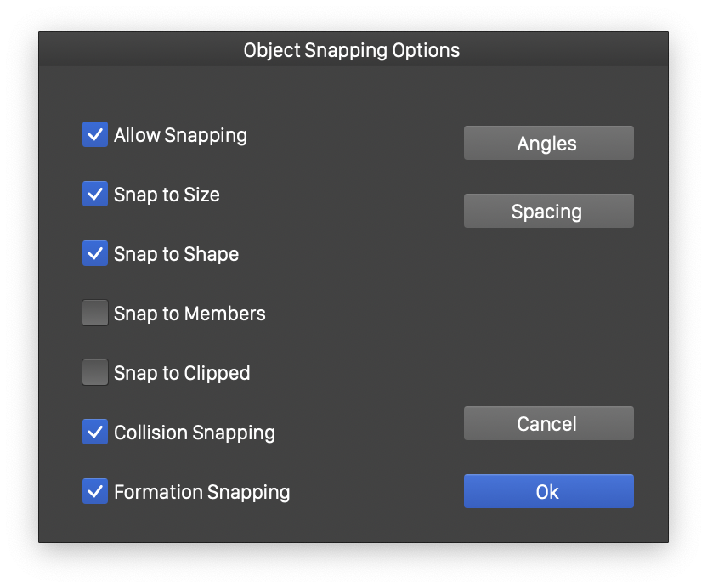Click the Snap to Members label text

189,314
